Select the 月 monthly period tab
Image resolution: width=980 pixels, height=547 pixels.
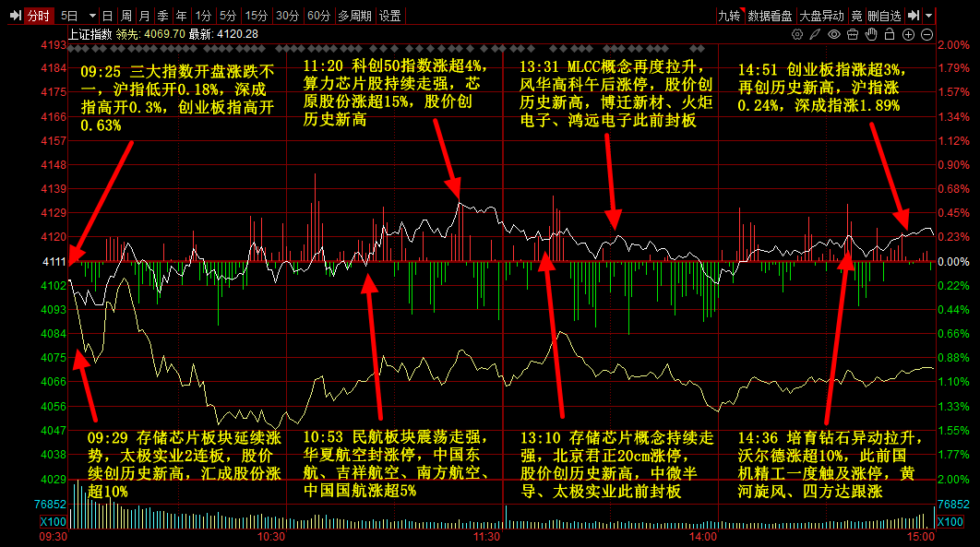coord(144,16)
